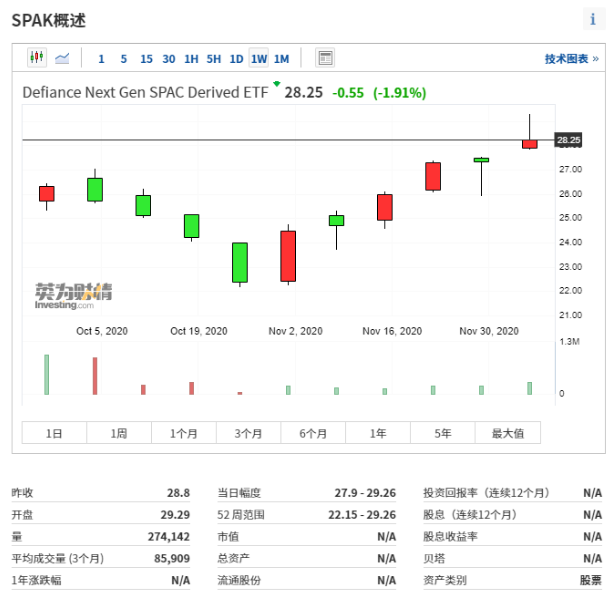Open the 技术图表 link
Image resolution: width=610 pixels, height=594 pixels.
pyautogui.click(x=571, y=59)
